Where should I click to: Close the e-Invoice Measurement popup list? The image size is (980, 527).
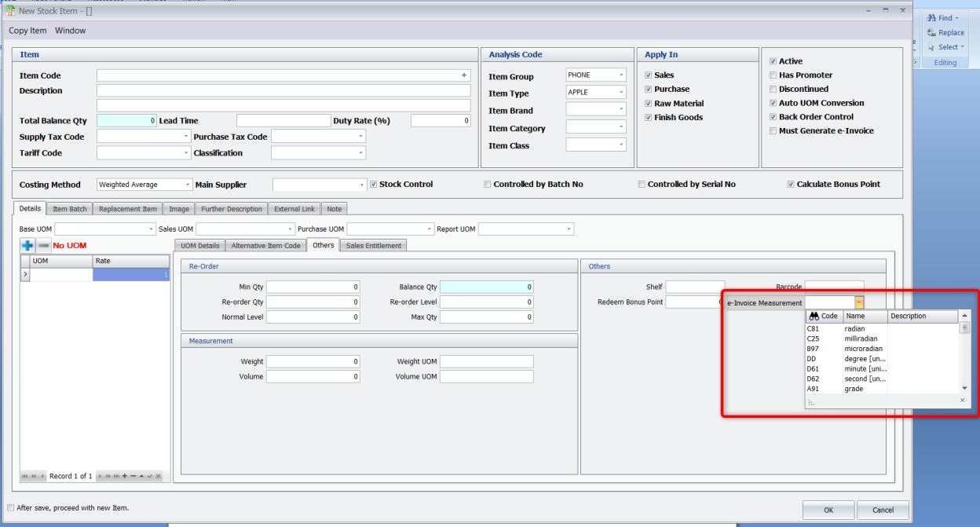[962, 401]
